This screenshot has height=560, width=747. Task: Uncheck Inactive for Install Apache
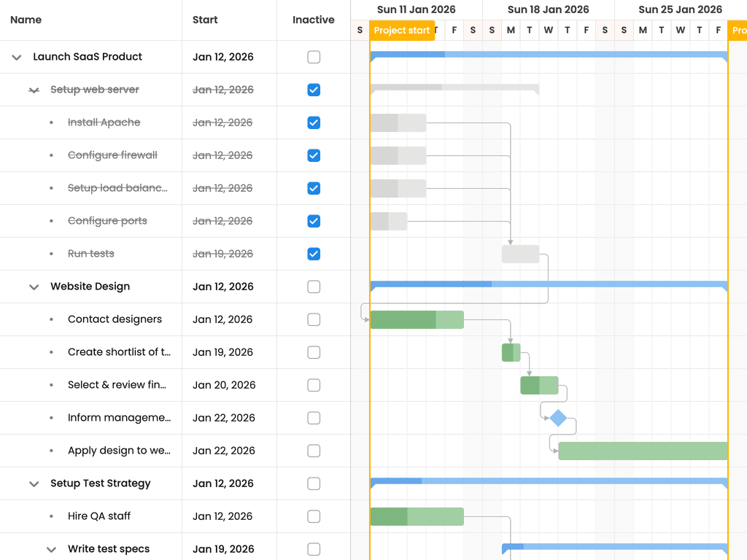click(x=314, y=122)
